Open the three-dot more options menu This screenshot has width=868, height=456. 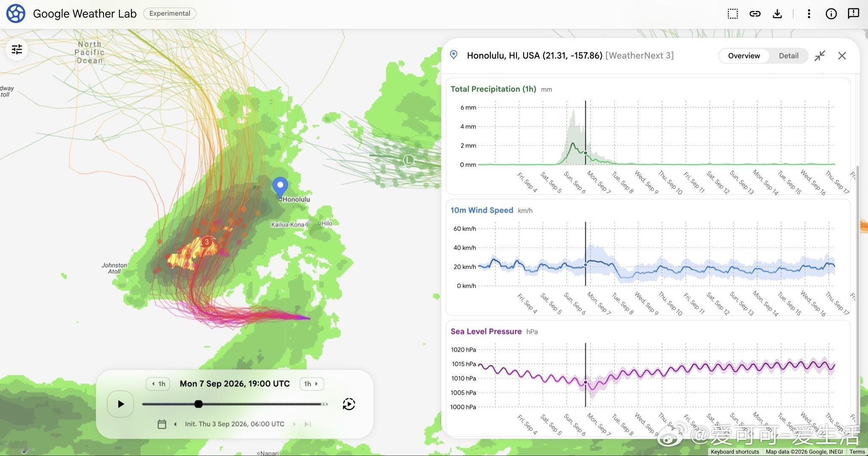pos(809,14)
